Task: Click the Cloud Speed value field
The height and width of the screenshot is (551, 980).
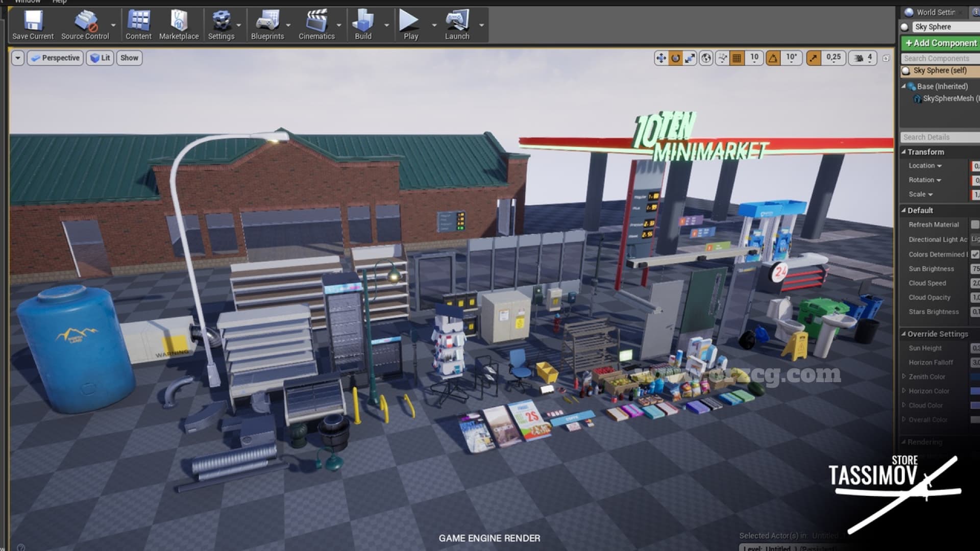Action: click(x=975, y=283)
